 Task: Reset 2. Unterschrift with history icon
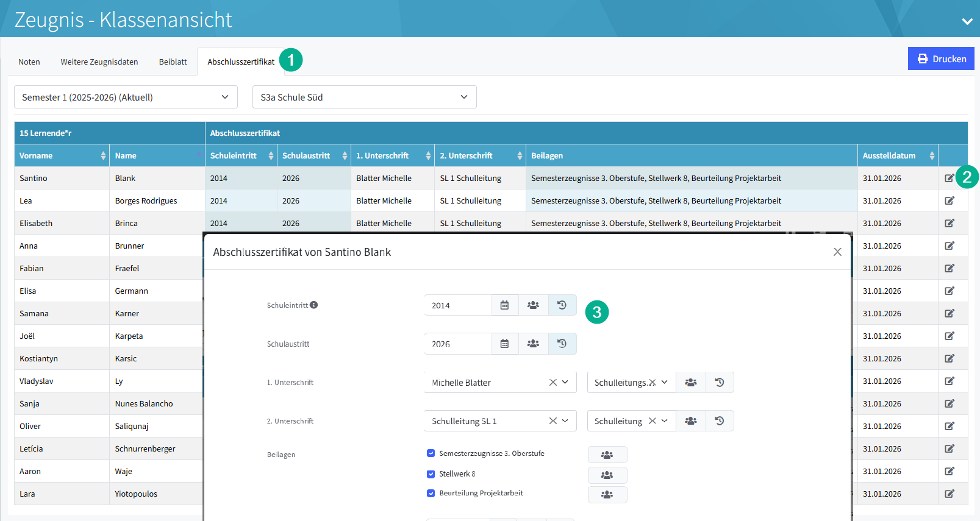pyautogui.click(x=720, y=421)
